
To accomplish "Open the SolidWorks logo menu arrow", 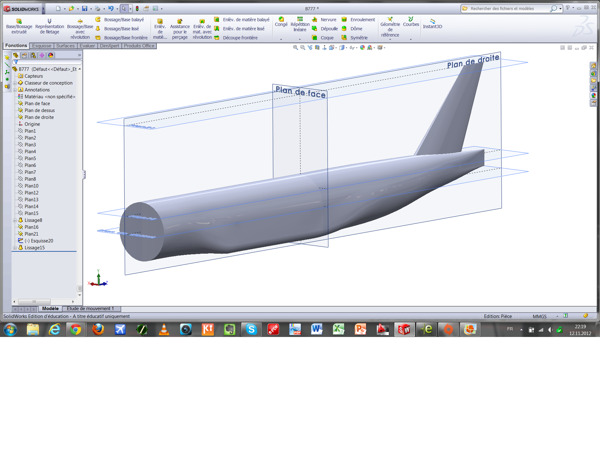I will pos(43,9).
